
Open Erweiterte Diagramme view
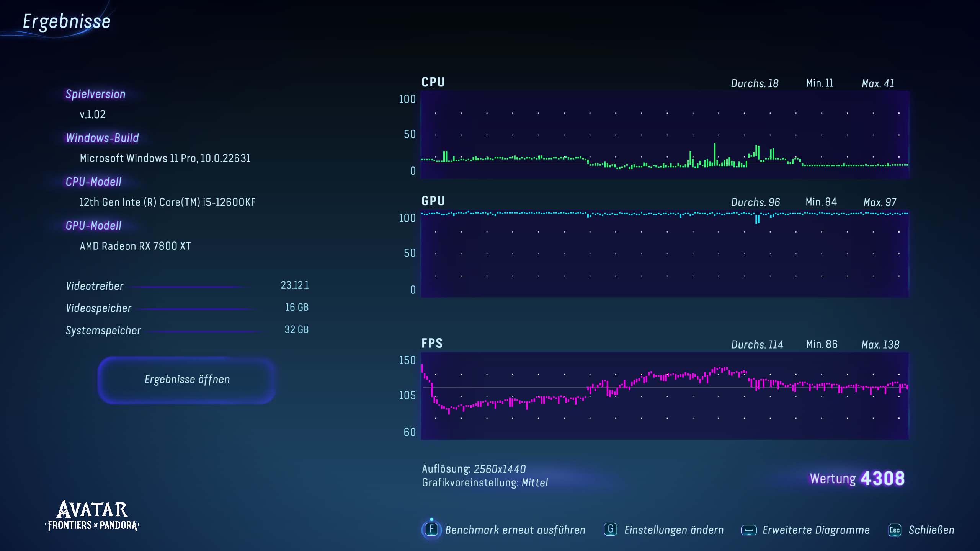coord(816,530)
